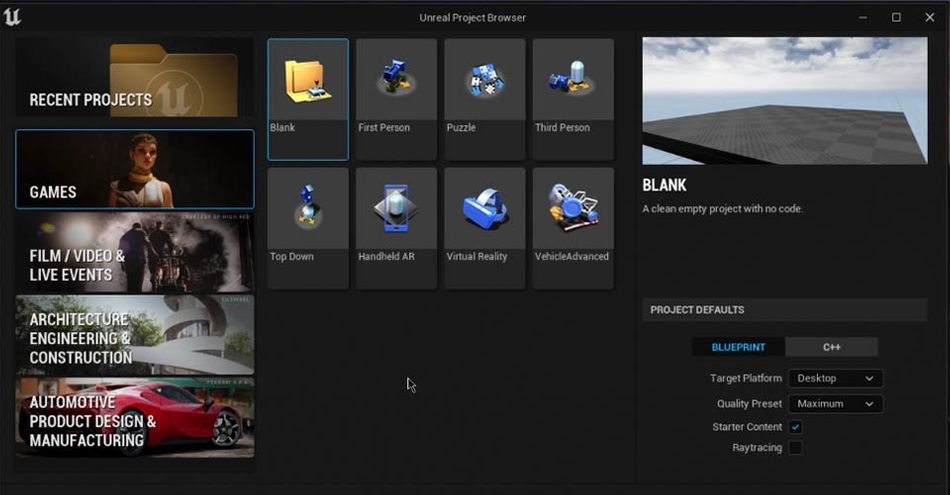
Task: Open the Target Platform Desktop dropdown
Action: pyautogui.click(x=835, y=378)
